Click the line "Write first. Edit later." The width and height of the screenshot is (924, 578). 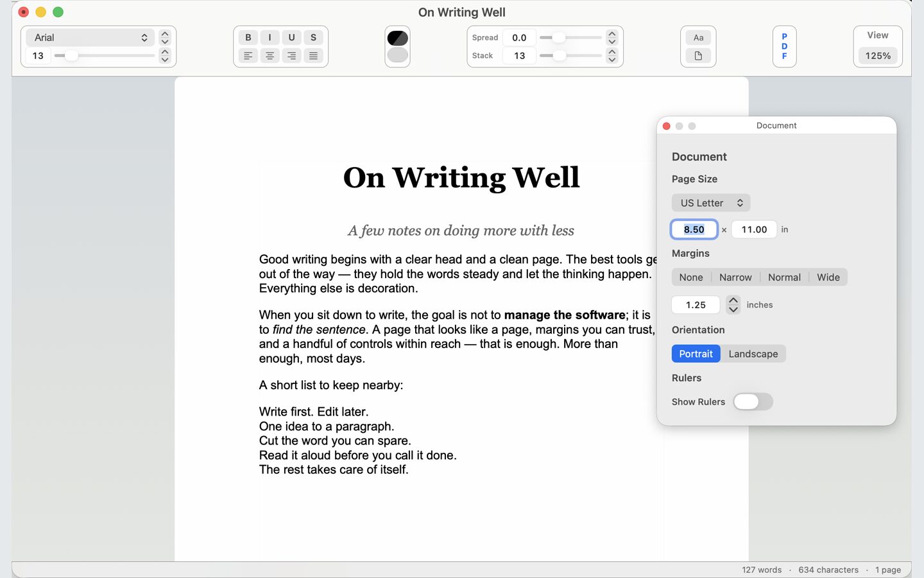314,412
